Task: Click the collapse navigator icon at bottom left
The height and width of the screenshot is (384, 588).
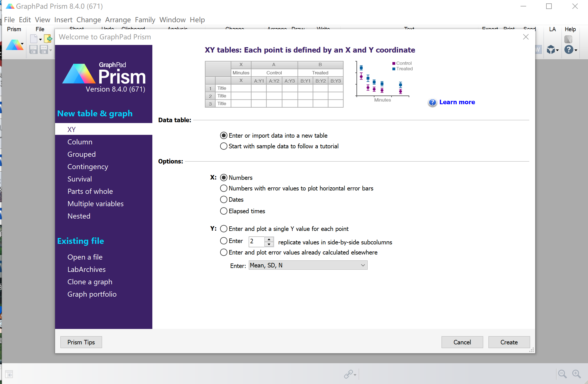Action: pos(9,374)
